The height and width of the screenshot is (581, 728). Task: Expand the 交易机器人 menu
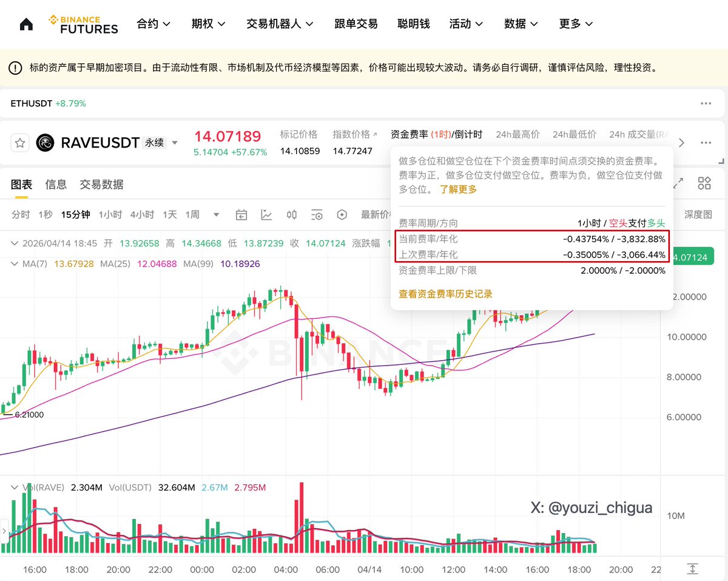click(280, 24)
